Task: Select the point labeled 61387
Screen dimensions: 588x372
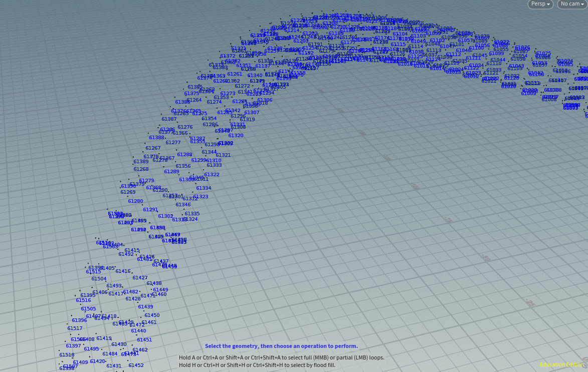Action: tap(169, 119)
